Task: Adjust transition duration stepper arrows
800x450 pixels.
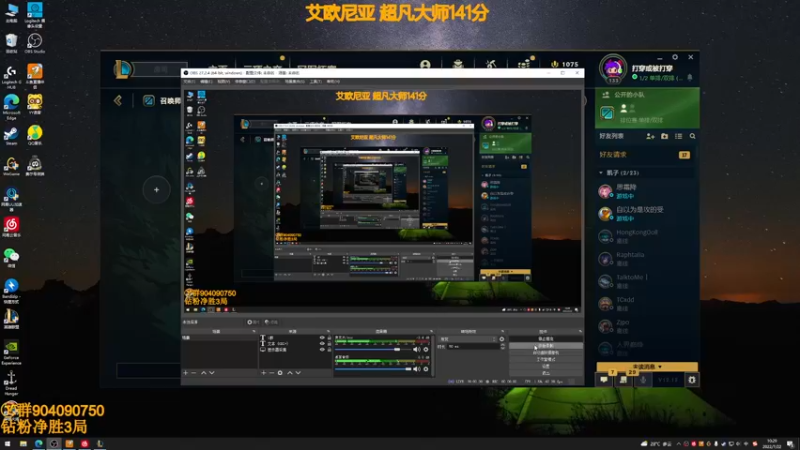Action: [x=503, y=346]
